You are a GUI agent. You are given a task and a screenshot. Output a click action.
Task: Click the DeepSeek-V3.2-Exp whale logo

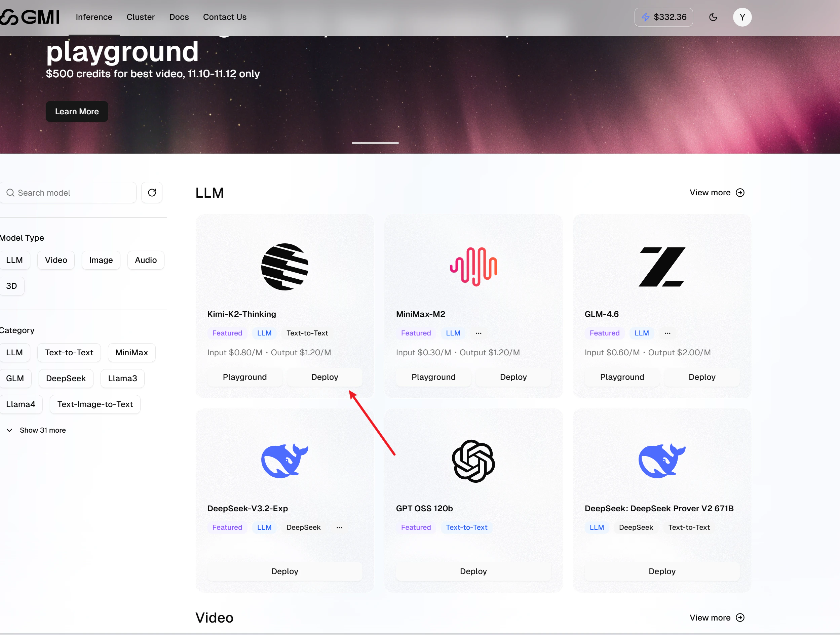285,461
